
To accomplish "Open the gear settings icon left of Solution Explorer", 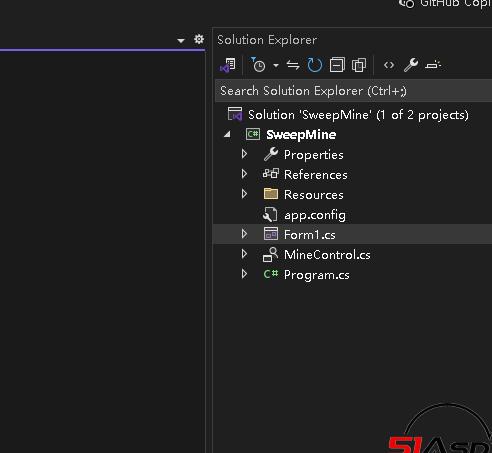I will (199, 39).
